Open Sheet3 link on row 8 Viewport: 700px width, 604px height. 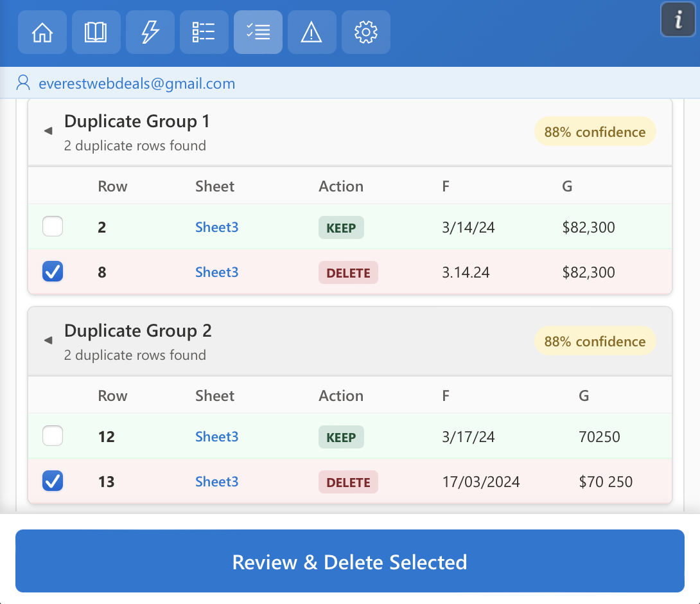216,272
